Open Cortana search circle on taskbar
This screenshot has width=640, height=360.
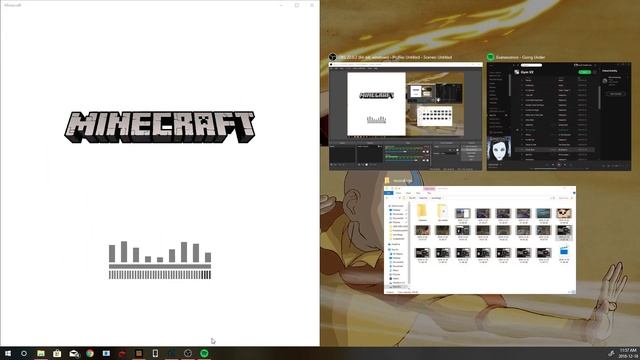tap(24, 353)
